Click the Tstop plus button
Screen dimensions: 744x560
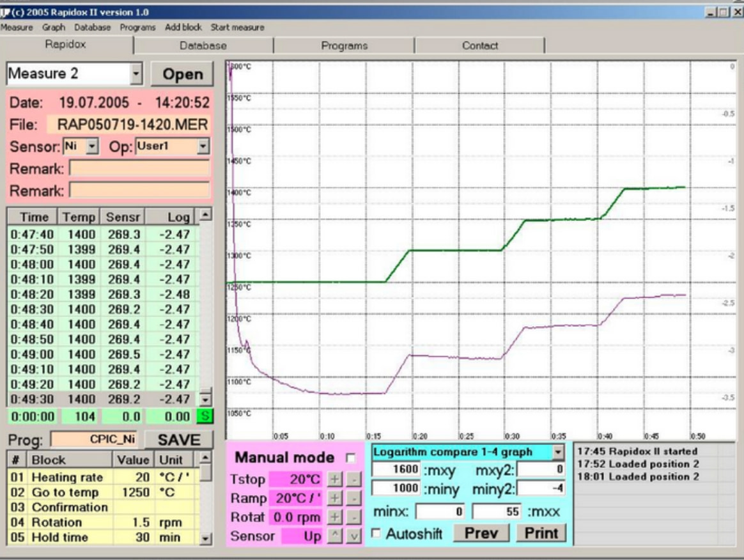334,479
